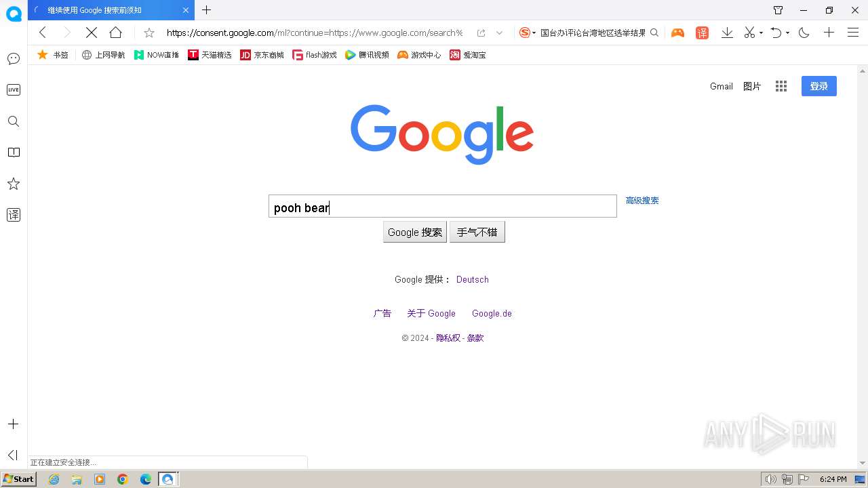
Task: Click the Google search text field
Action: click(442, 206)
